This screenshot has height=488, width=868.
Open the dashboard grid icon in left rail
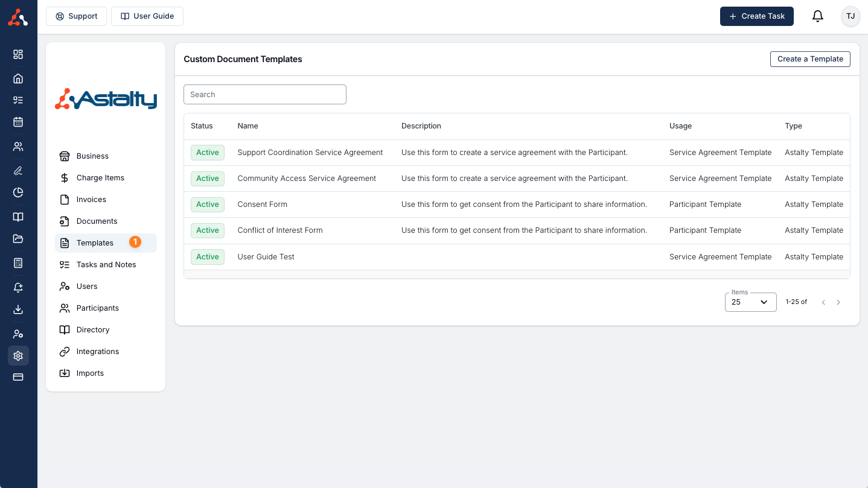tap(18, 54)
